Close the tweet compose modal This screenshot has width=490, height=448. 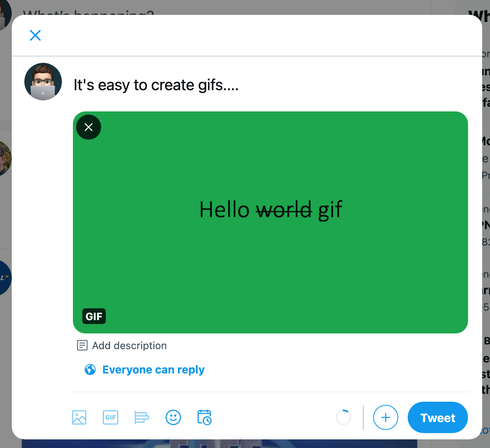[35, 35]
